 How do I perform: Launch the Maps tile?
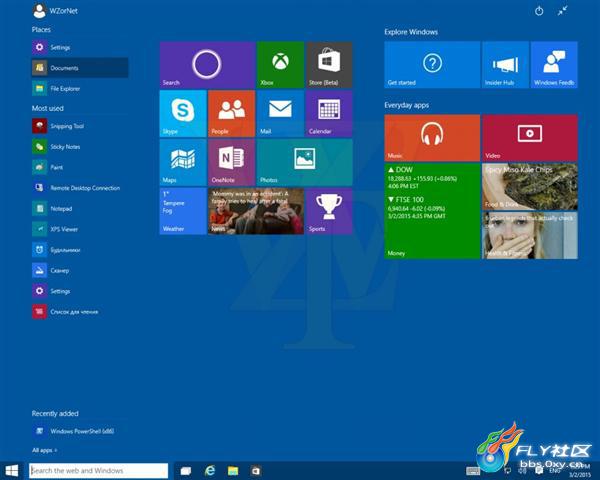click(182, 161)
